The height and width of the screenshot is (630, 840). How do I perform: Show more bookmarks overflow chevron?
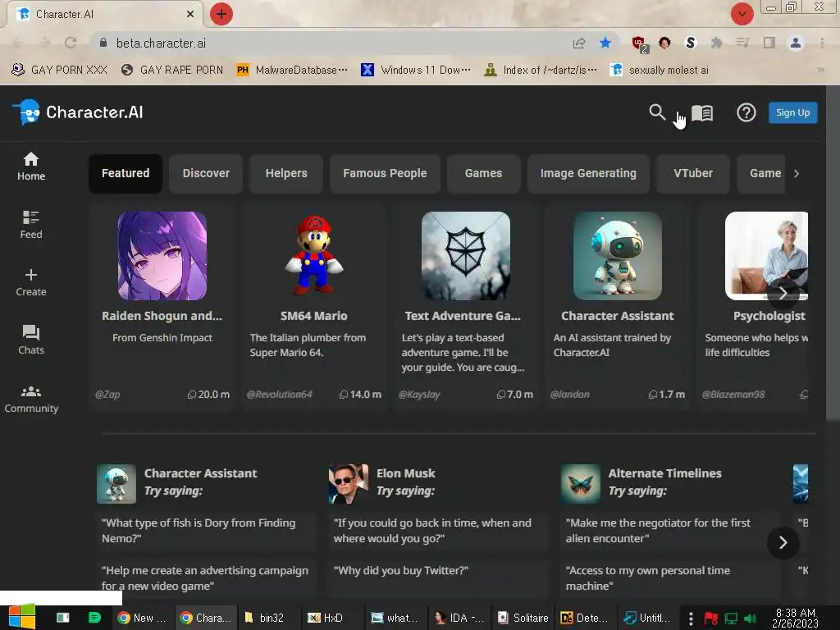click(x=820, y=70)
